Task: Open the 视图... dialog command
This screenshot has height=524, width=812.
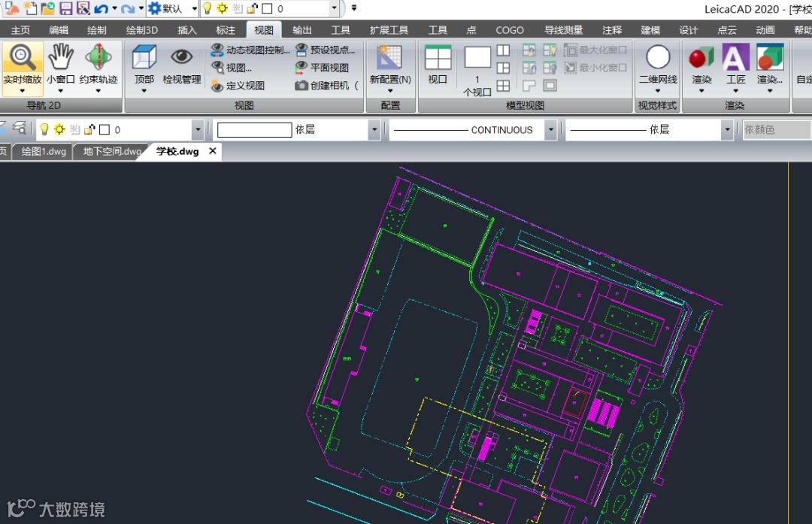Action: [x=232, y=68]
